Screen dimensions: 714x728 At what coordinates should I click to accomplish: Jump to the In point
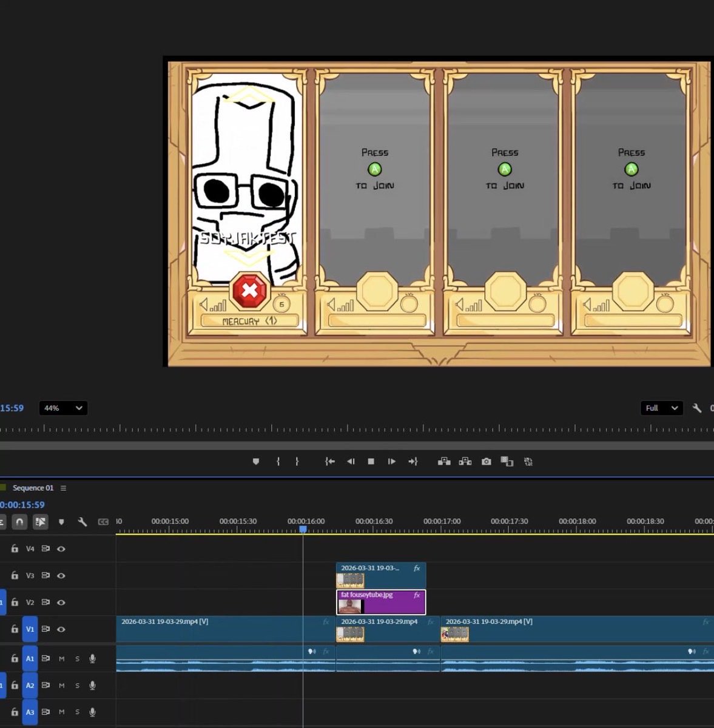(329, 462)
